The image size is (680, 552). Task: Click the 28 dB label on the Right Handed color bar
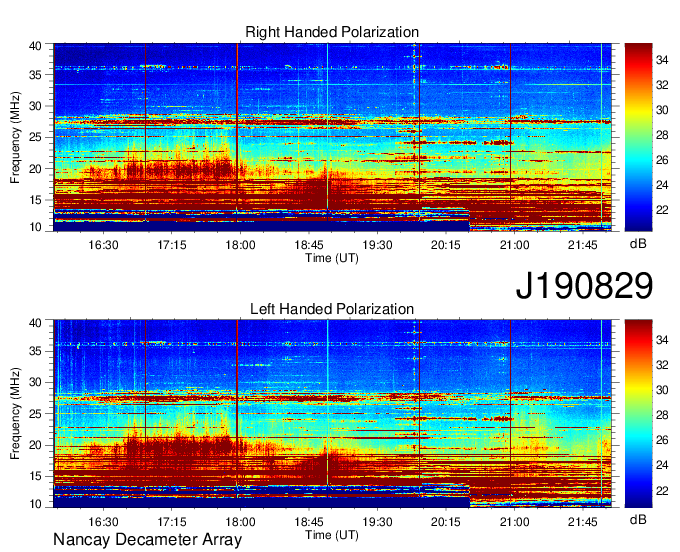[x=662, y=135]
